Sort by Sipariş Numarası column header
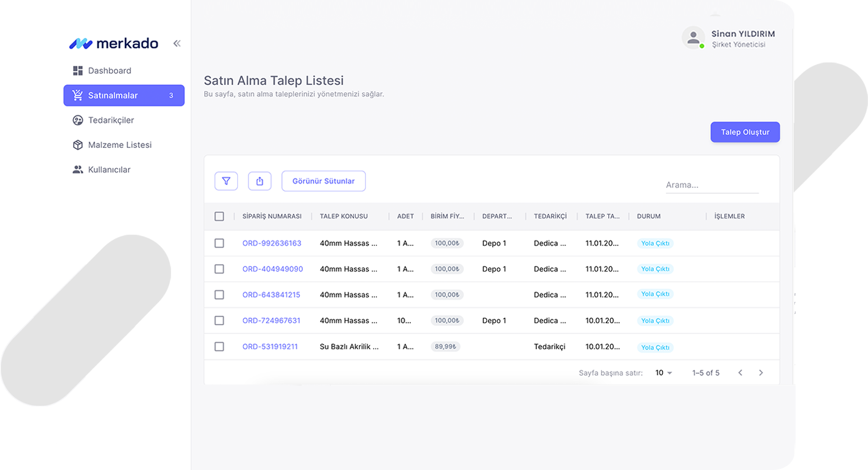 tap(272, 217)
